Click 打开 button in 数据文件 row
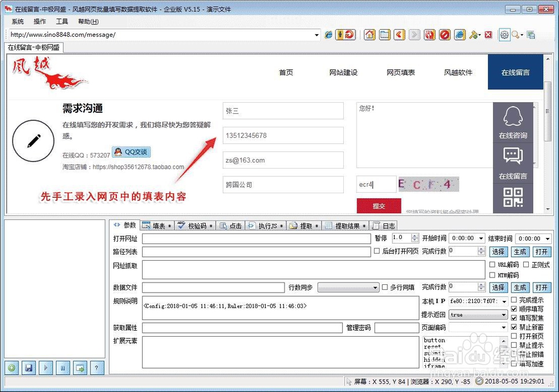This screenshot has width=559, height=392. click(x=542, y=288)
